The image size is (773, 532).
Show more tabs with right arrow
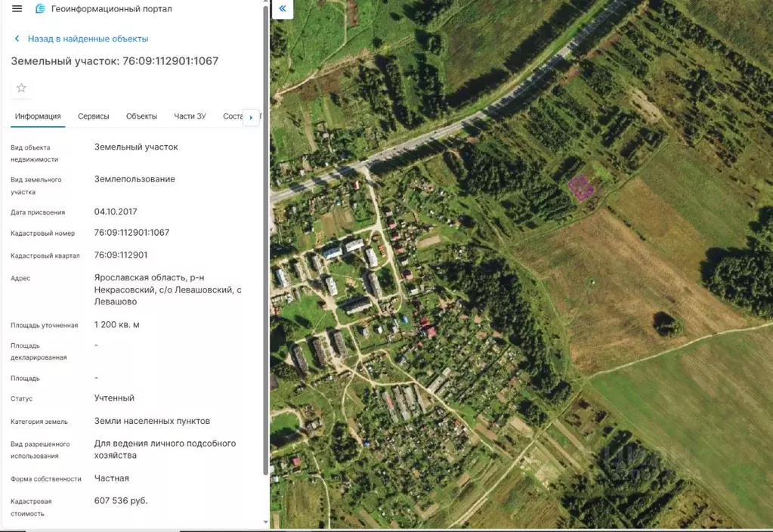(x=252, y=117)
